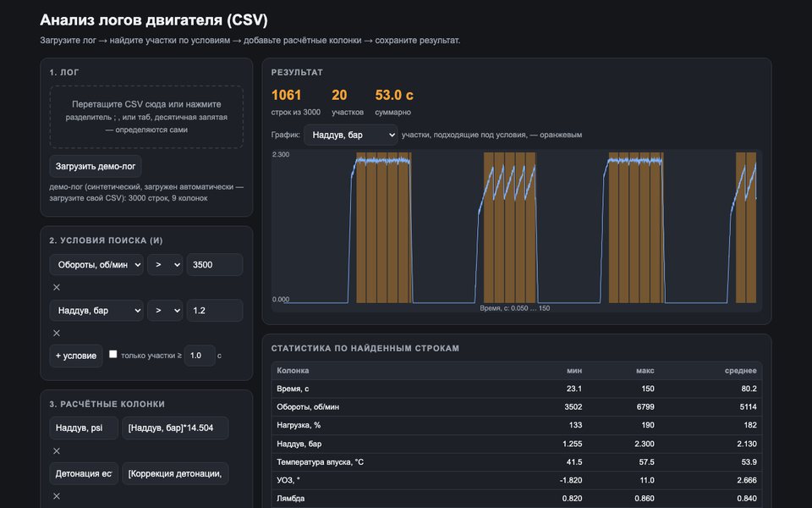The height and width of the screenshot is (508, 812).
Task: Add a new condition with + условие
Action: pos(75,356)
